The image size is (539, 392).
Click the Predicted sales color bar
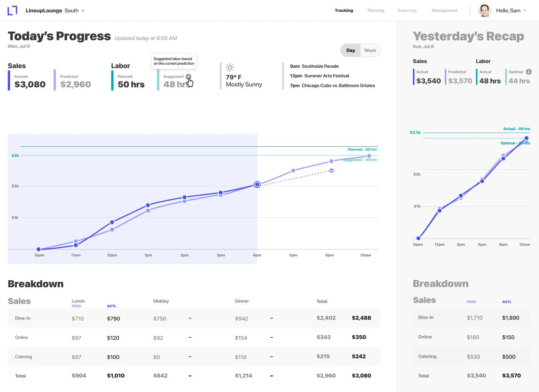pos(55,80)
